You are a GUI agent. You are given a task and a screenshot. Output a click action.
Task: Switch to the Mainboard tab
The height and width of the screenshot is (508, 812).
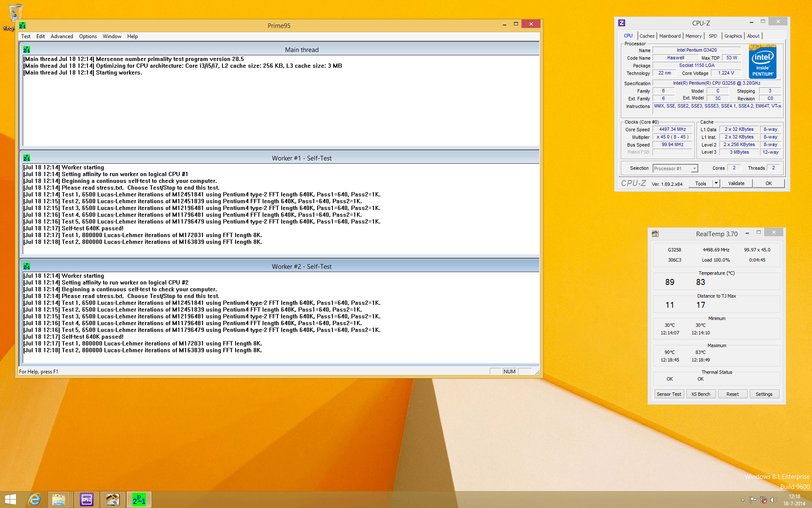(669, 36)
